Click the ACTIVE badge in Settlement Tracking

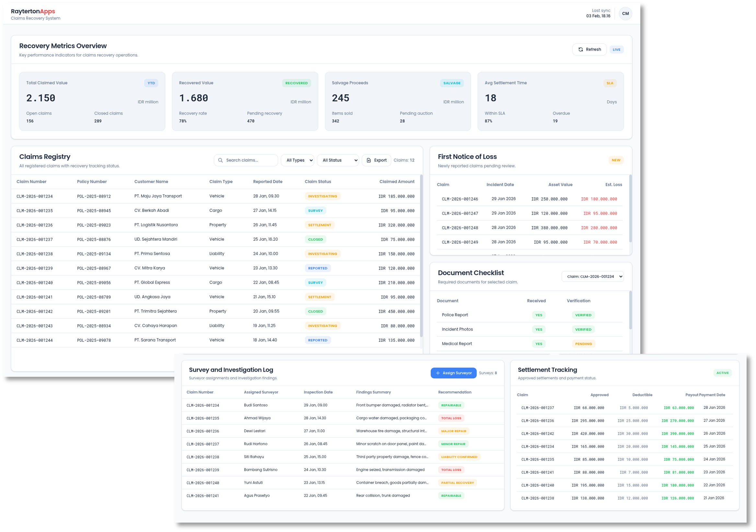pyautogui.click(x=722, y=373)
